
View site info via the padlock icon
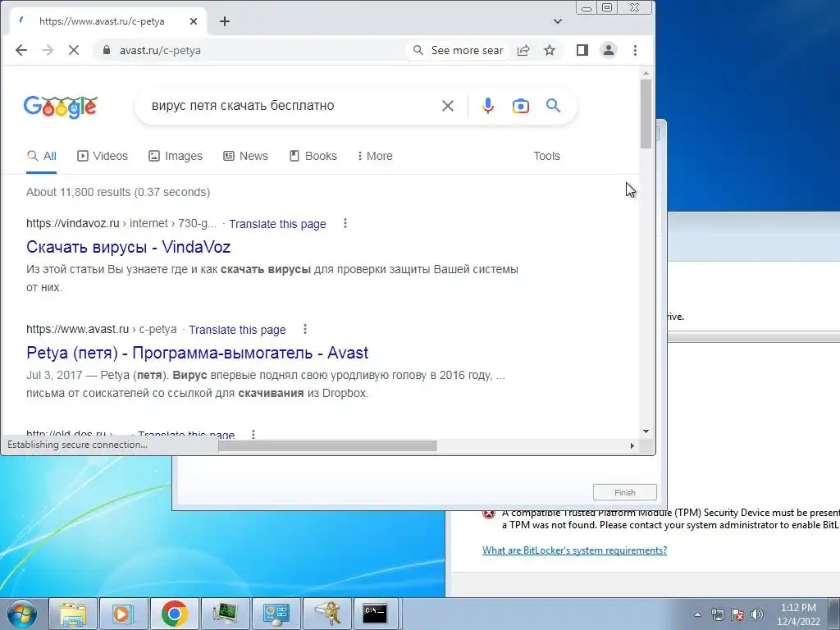[x=107, y=50]
